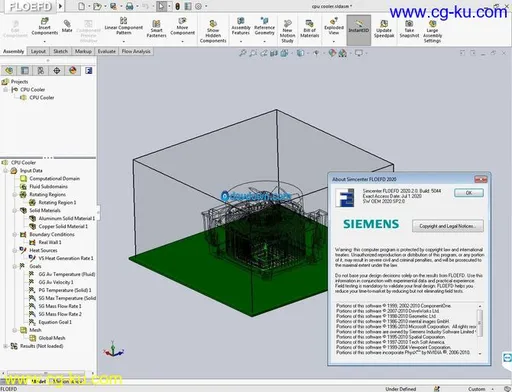Collapse the Goals node
This screenshot has width=512, height=392.
coord(15,266)
